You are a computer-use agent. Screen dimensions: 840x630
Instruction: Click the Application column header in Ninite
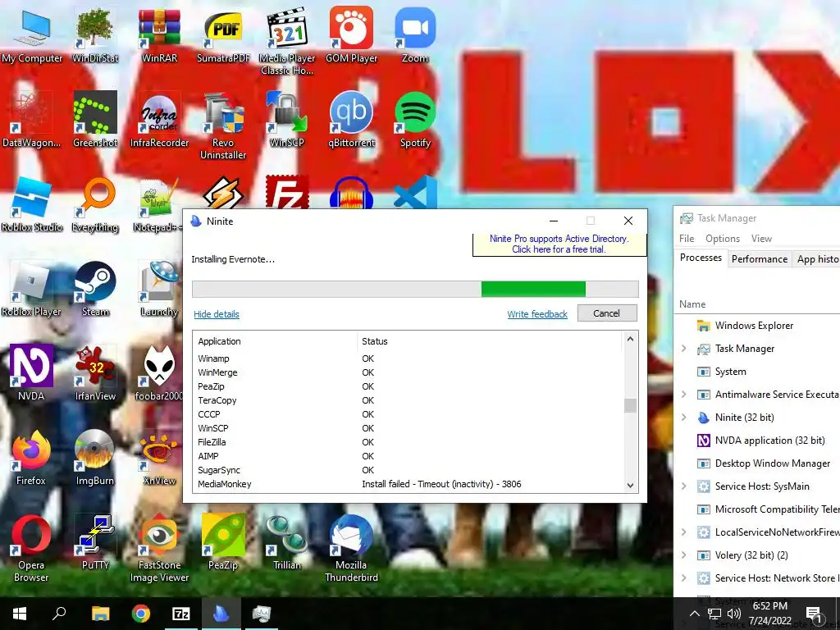click(x=275, y=341)
